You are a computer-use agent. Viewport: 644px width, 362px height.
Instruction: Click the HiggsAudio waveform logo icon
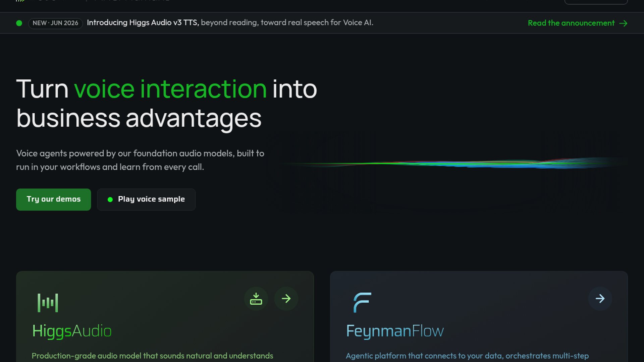[48, 303]
